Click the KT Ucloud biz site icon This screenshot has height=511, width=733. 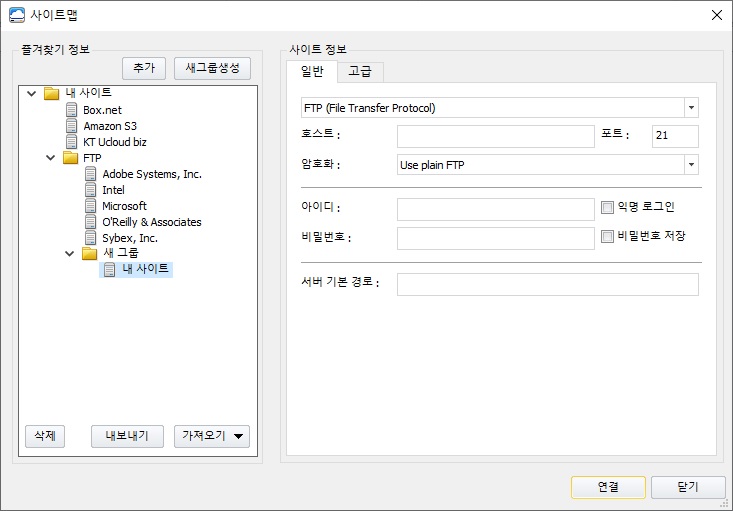[72, 142]
